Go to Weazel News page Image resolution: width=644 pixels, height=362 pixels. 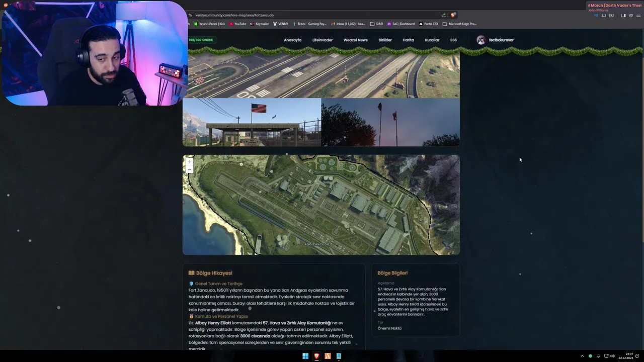click(x=355, y=40)
